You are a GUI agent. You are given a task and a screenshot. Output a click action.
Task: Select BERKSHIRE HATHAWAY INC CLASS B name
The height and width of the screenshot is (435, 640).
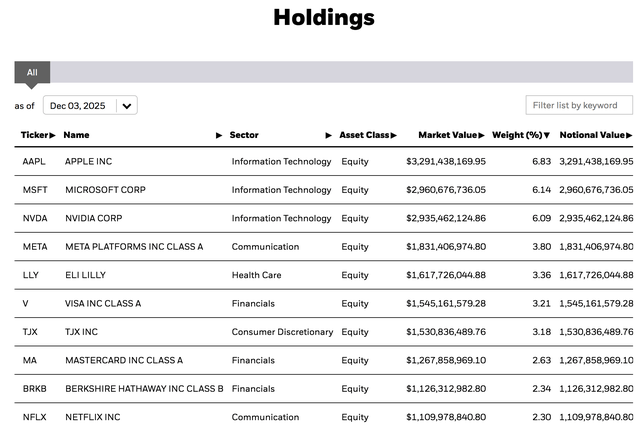[144, 388]
